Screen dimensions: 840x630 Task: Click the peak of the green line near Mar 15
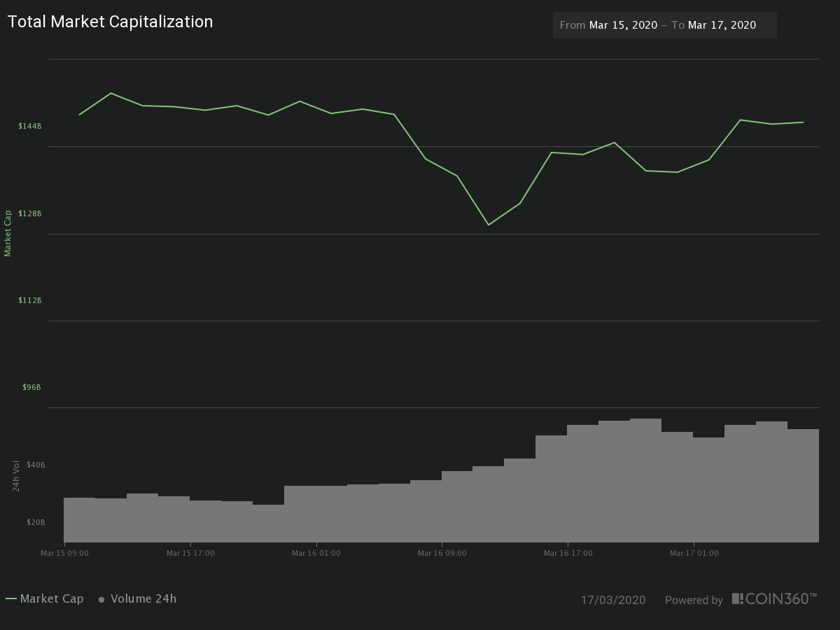pos(111,92)
